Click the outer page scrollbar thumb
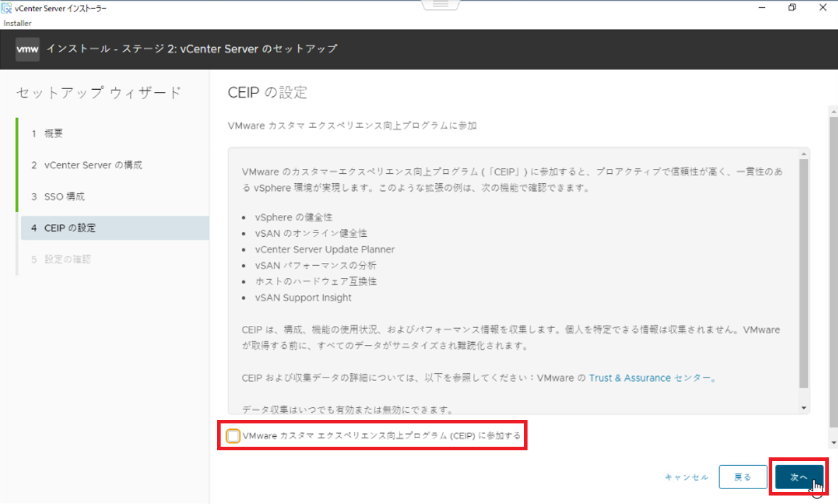 [834, 272]
